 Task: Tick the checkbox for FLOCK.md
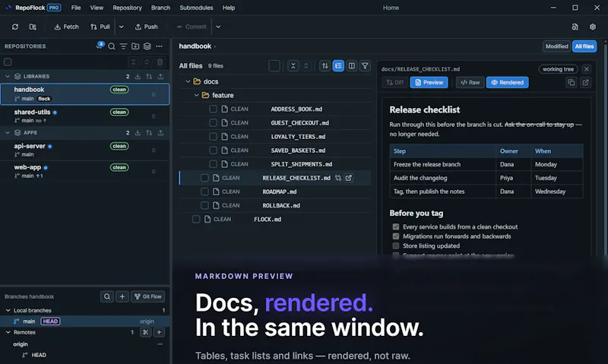point(196,219)
